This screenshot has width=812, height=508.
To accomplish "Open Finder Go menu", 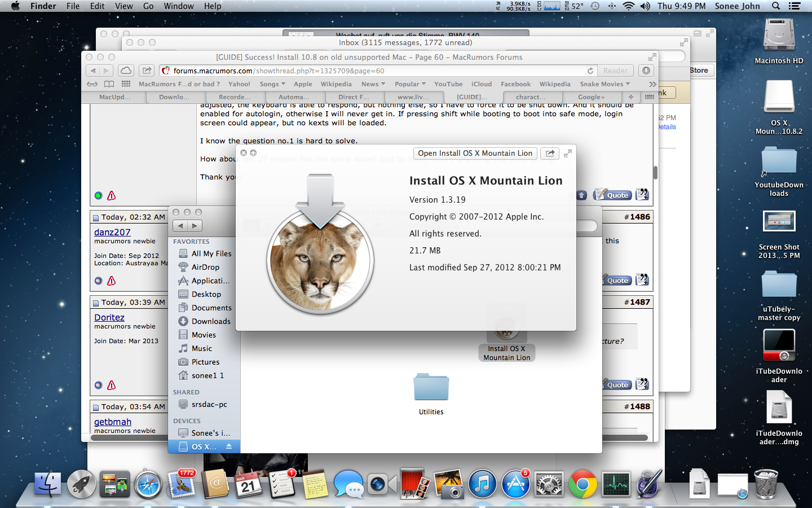I will [x=148, y=6].
